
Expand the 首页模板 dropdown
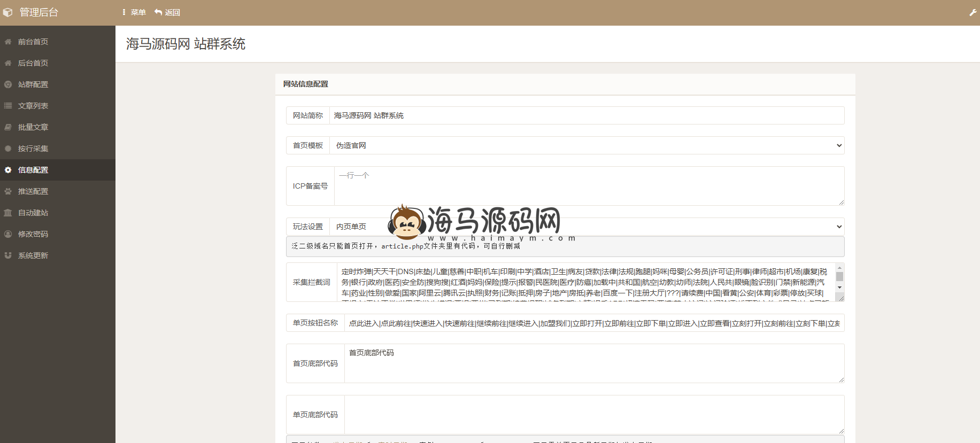pos(586,145)
